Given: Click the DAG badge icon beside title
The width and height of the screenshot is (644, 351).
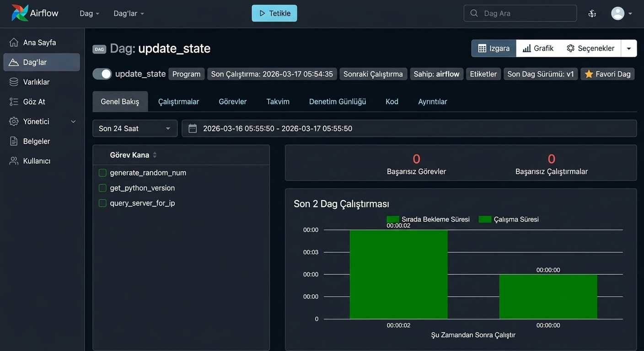Looking at the screenshot, I should 99,49.
